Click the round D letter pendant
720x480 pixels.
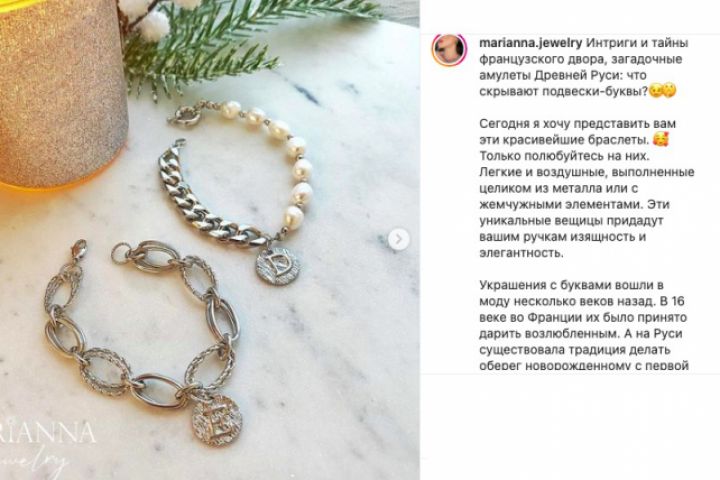(x=278, y=265)
